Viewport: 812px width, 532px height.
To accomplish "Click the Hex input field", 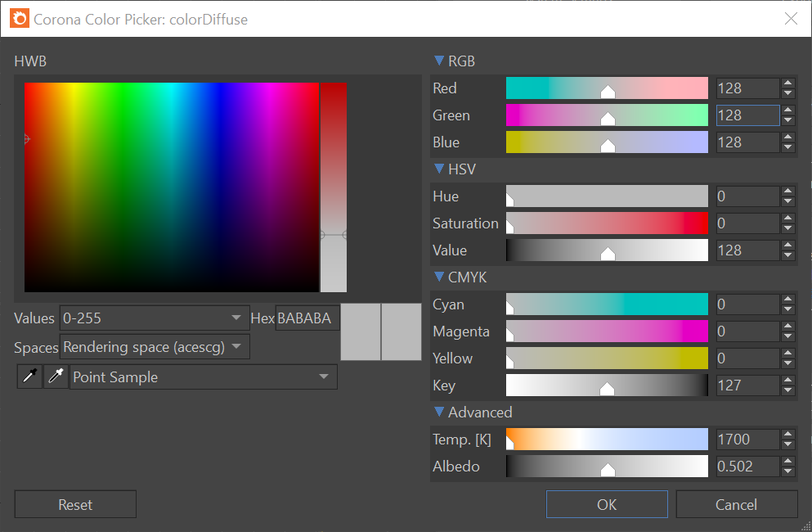I will [307, 318].
